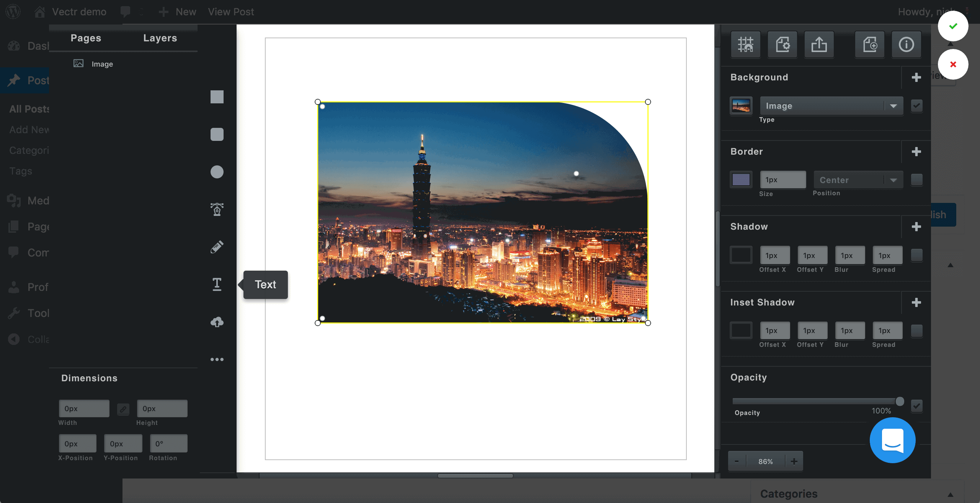The image size is (980, 503).
Task: Click the Background image thumbnail
Action: 741,106
